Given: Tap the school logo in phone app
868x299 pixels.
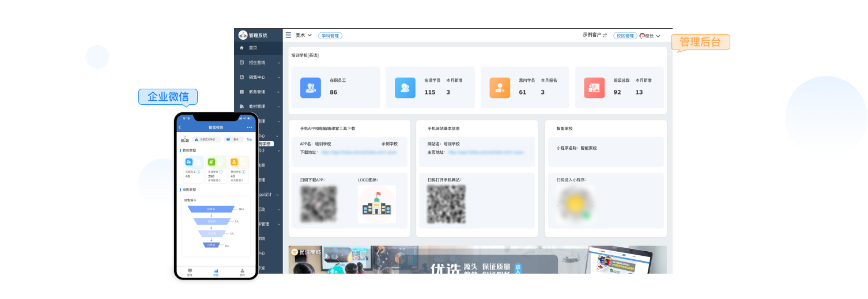Looking at the screenshot, I should [185, 139].
